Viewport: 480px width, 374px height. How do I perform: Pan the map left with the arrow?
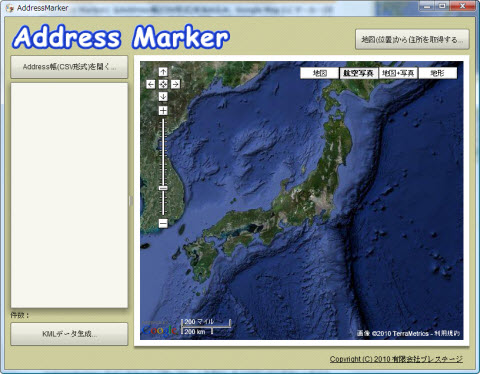coord(151,84)
